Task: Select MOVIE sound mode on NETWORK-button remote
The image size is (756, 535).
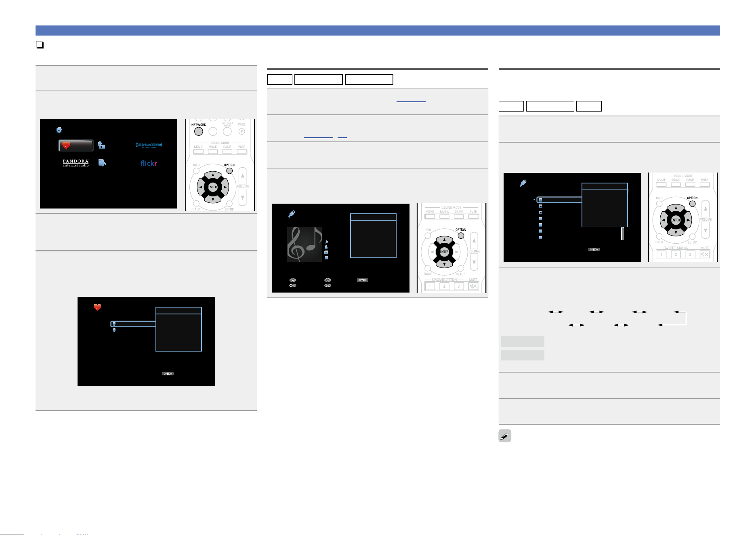Action: 198,152
